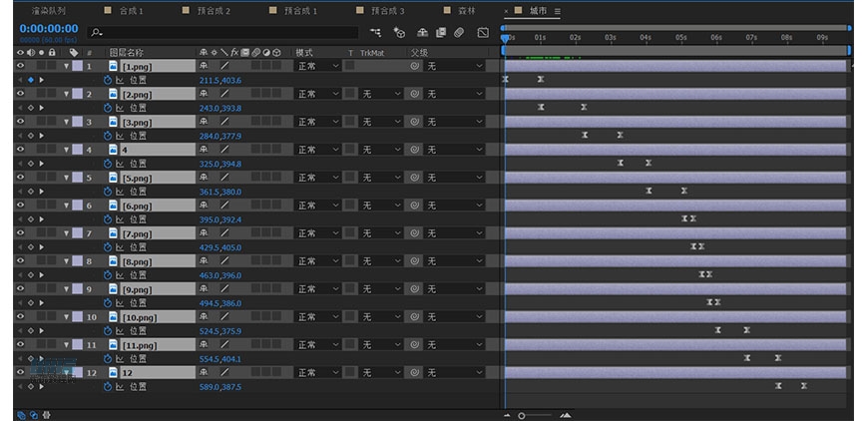868x421 pixels.
Task: Click graph icon beside layer 7 position
Action: (120, 247)
